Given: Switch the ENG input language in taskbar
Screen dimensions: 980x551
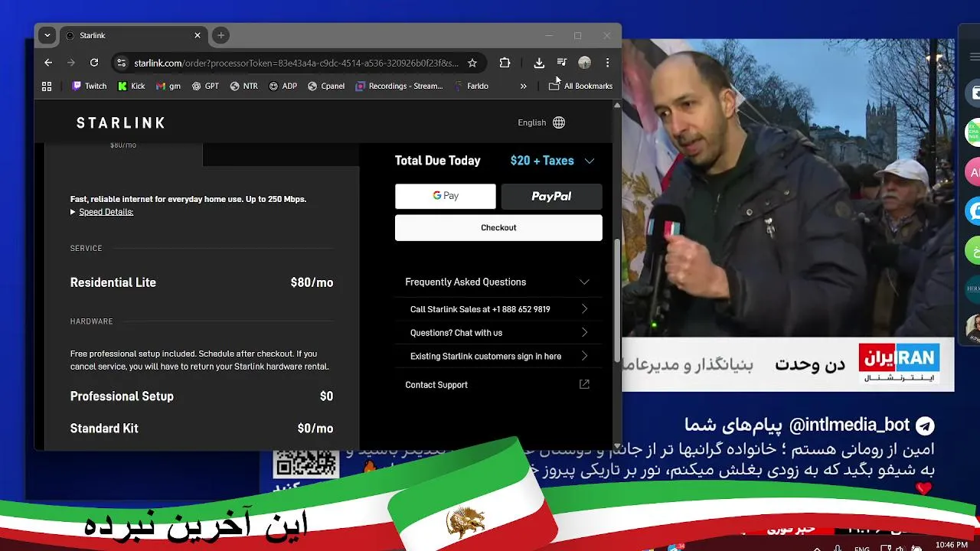Looking at the screenshot, I should pyautogui.click(x=862, y=548).
